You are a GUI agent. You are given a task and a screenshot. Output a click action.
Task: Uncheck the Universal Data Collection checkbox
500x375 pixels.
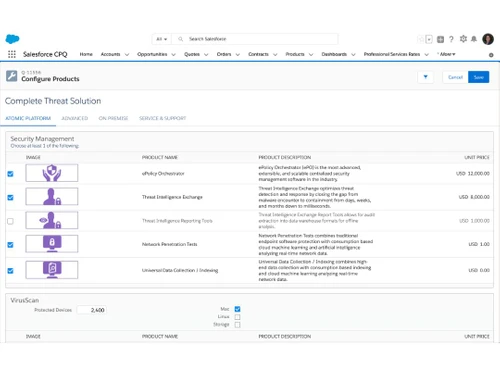click(x=10, y=271)
